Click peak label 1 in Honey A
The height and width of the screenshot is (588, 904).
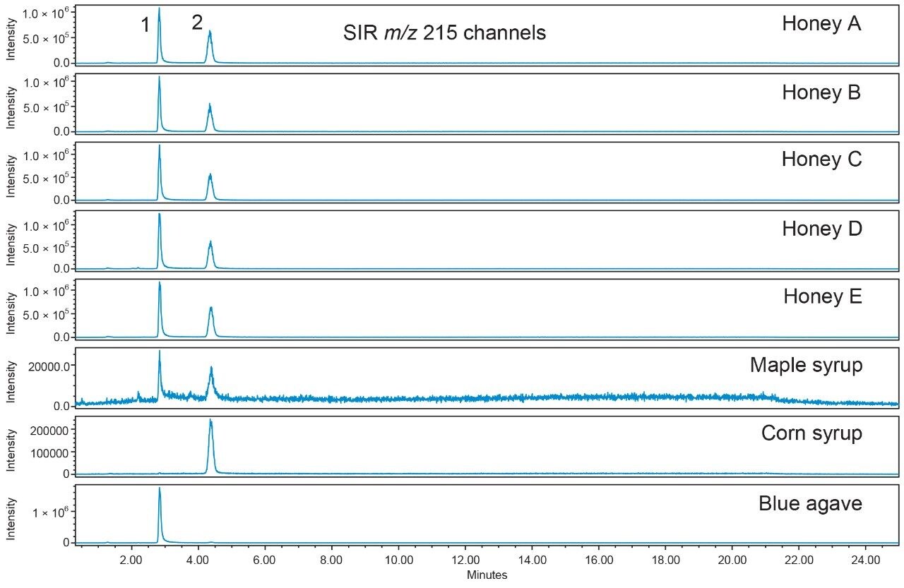coord(145,25)
